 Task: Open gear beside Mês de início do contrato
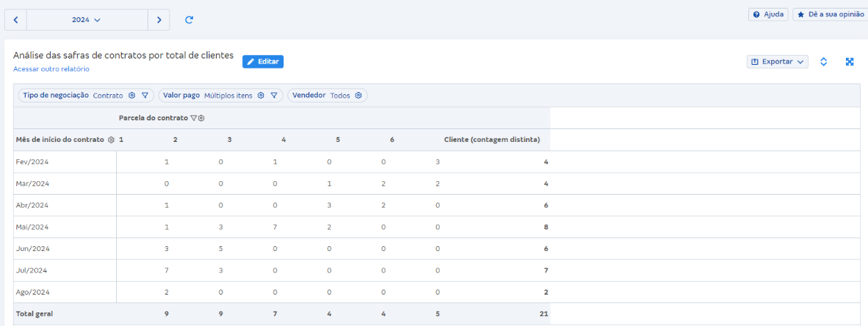(x=111, y=140)
